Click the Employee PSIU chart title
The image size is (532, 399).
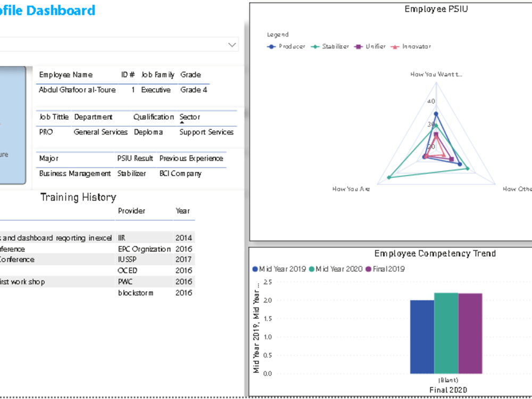[436, 9]
